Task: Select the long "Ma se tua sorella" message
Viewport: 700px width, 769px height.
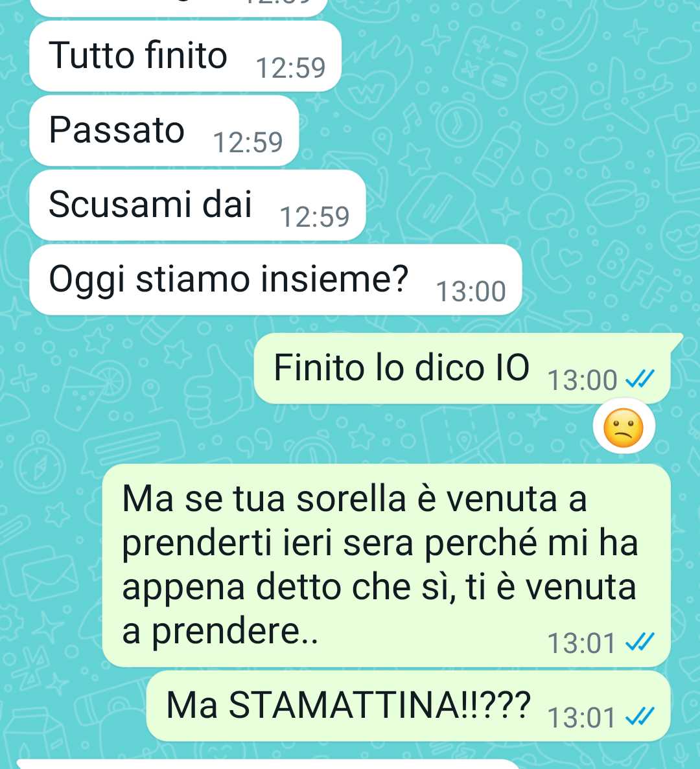Action: coord(386,566)
